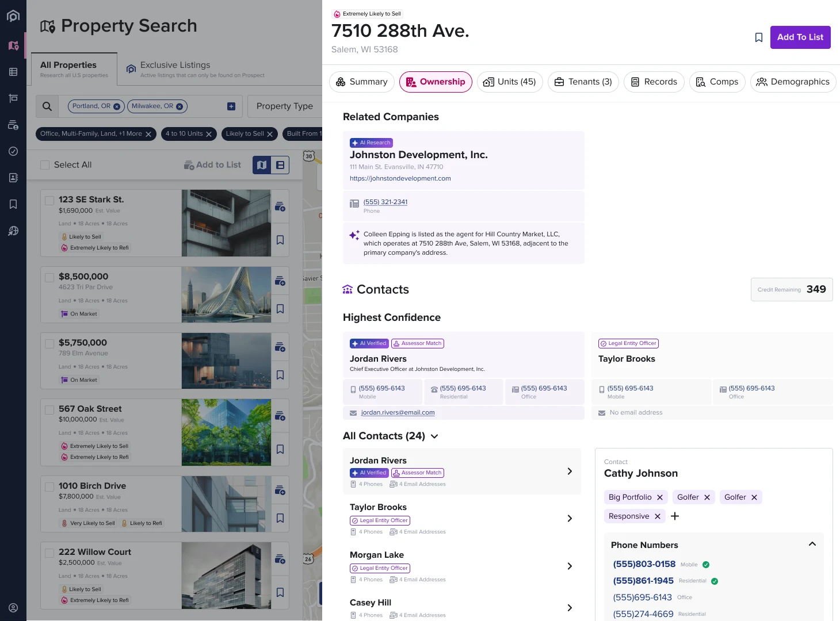Switch to map view layout
840x621 pixels.
(x=262, y=165)
